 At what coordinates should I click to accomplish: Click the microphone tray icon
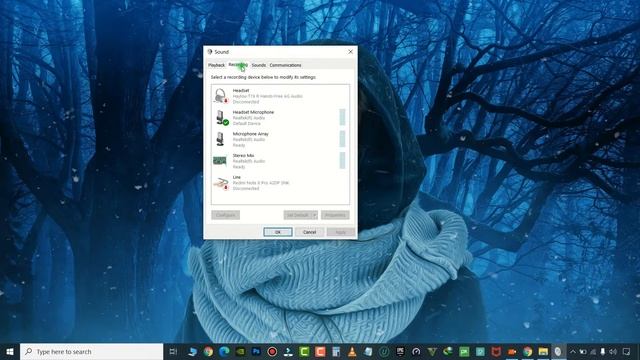602,351
